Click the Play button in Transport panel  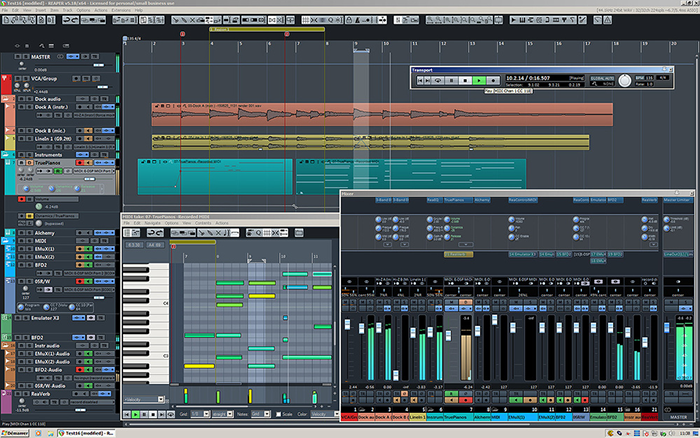point(479,79)
